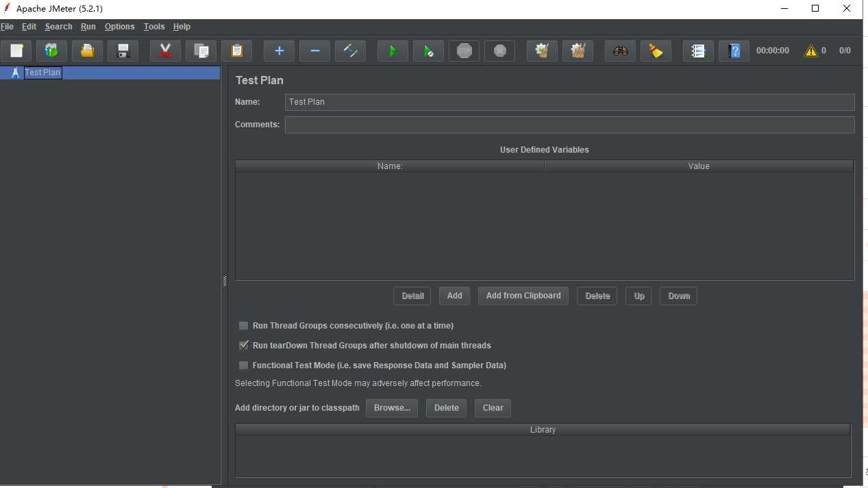Screen dimensions: 868x488
Task: Click the Toggle enable/disable icon
Action: (x=350, y=51)
